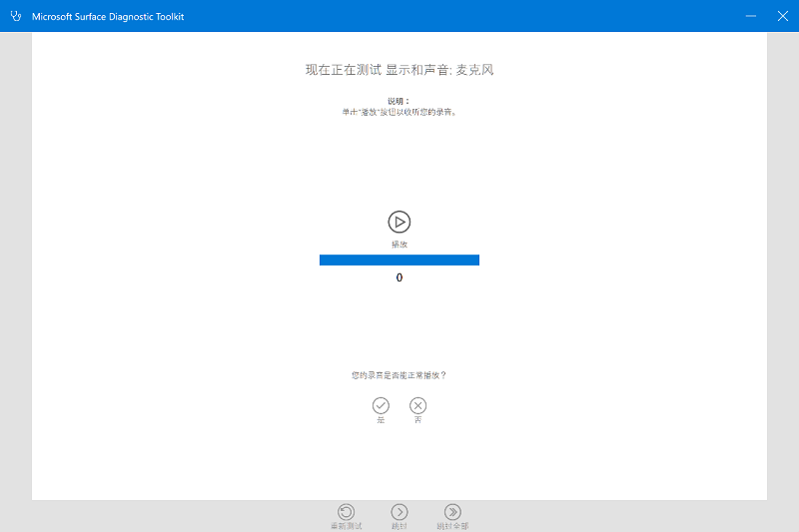Click the blue recording progress bar
The width and height of the screenshot is (799, 532).
(x=399, y=261)
